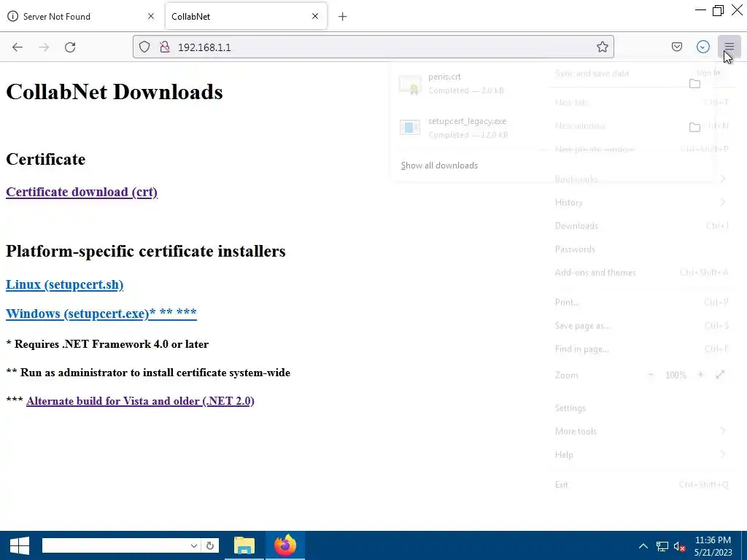Reset zoom at 100% label
Image resolution: width=747 pixels, height=560 pixels.
[x=676, y=376]
